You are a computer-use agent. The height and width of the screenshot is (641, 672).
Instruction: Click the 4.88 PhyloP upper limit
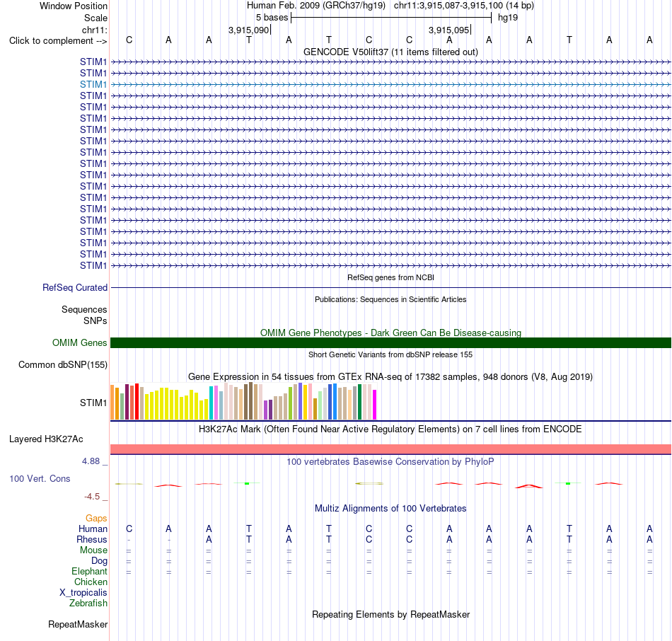coord(91,461)
